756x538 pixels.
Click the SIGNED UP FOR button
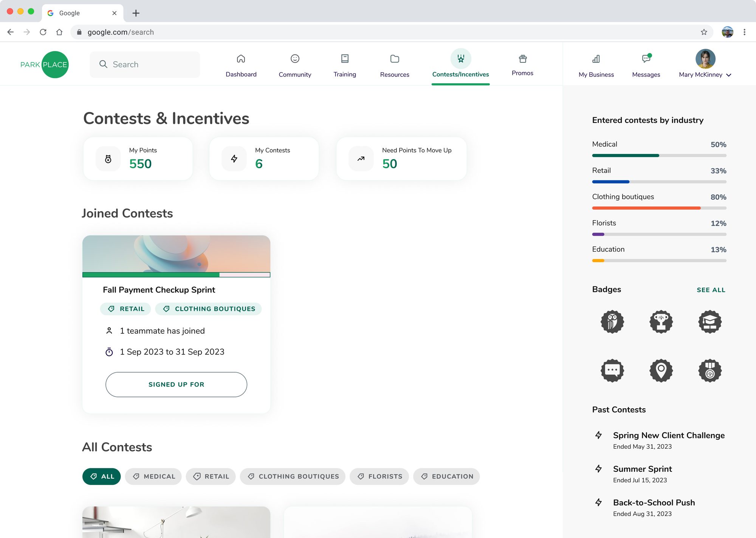click(x=176, y=384)
